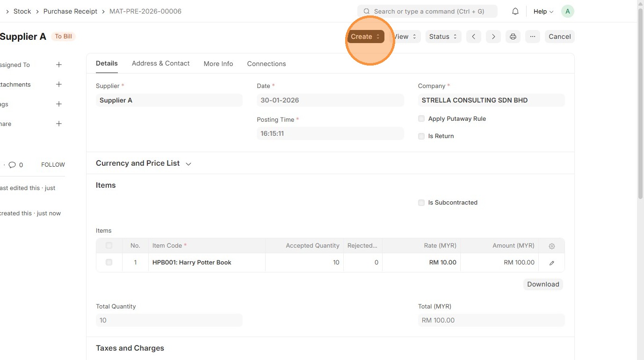Open the Connections tab
The width and height of the screenshot is (644, 360).
click(x=266, y=64)
